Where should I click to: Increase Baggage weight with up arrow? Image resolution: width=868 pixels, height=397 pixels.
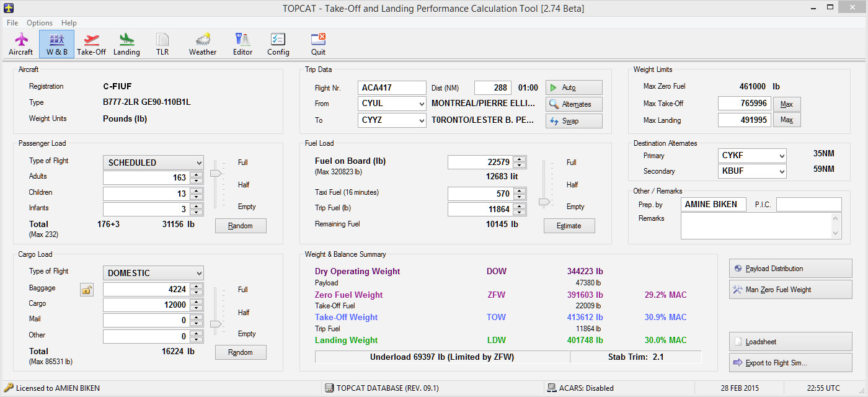(197, 286)
